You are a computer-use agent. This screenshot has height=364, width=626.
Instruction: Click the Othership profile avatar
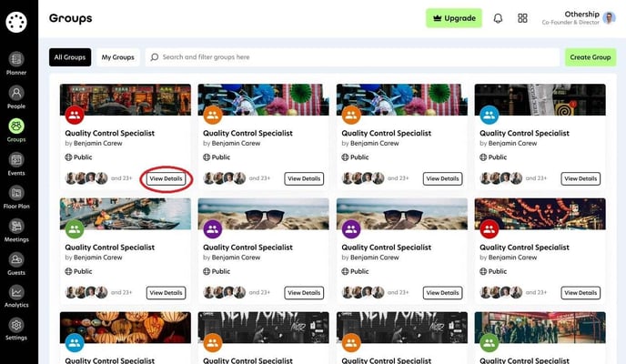[x=609, y=18]
